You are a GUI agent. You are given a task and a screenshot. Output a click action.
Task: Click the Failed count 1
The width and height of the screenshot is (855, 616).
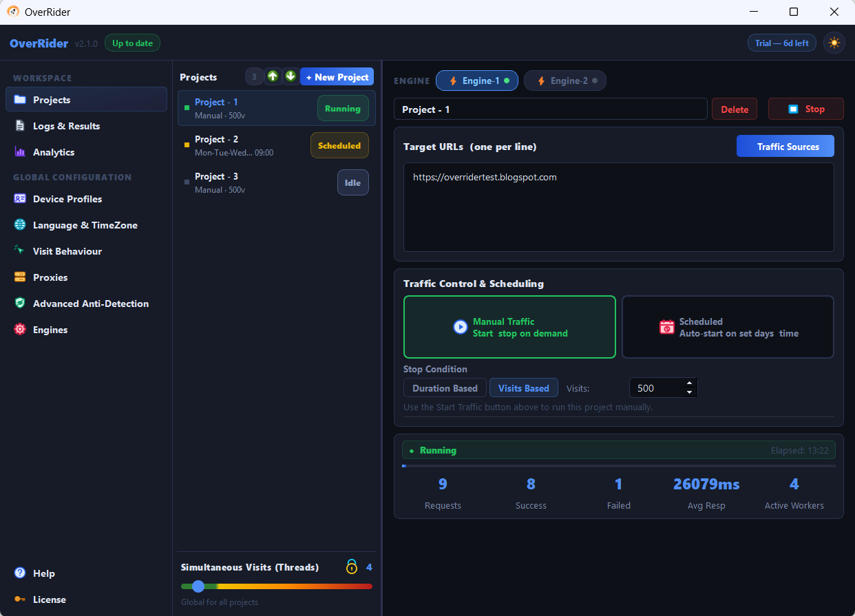tap(618, 485)
